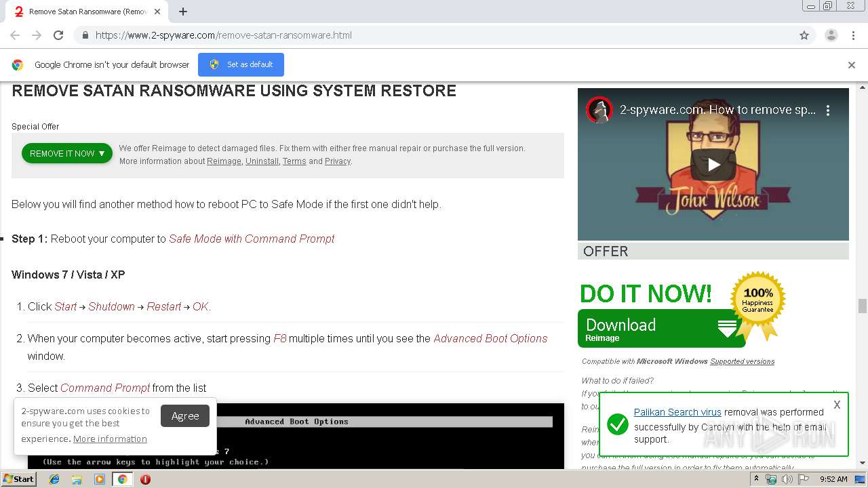This screenshot has width=868, height=488.
Task: Click the address bar URL
Action: 223,35
